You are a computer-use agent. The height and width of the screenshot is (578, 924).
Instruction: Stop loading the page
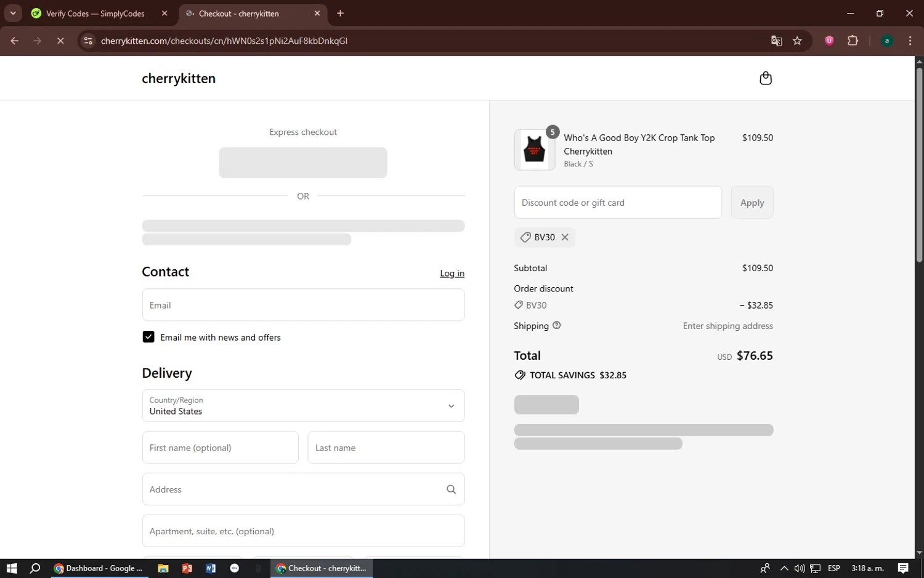click(x=60, y=41)
